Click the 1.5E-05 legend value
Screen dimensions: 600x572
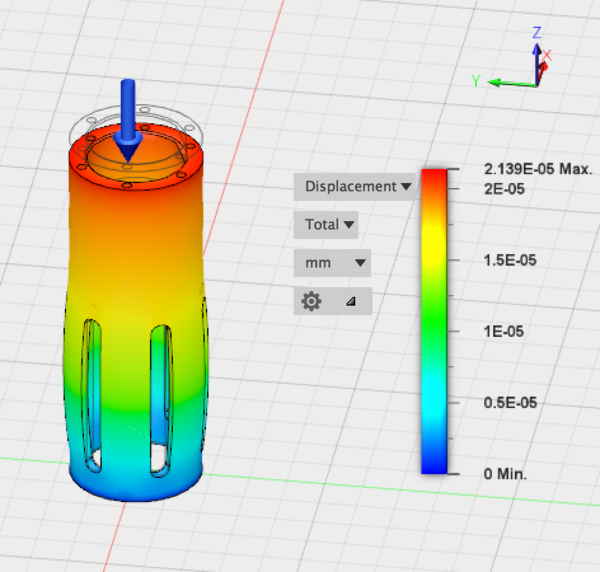[511, 260]
